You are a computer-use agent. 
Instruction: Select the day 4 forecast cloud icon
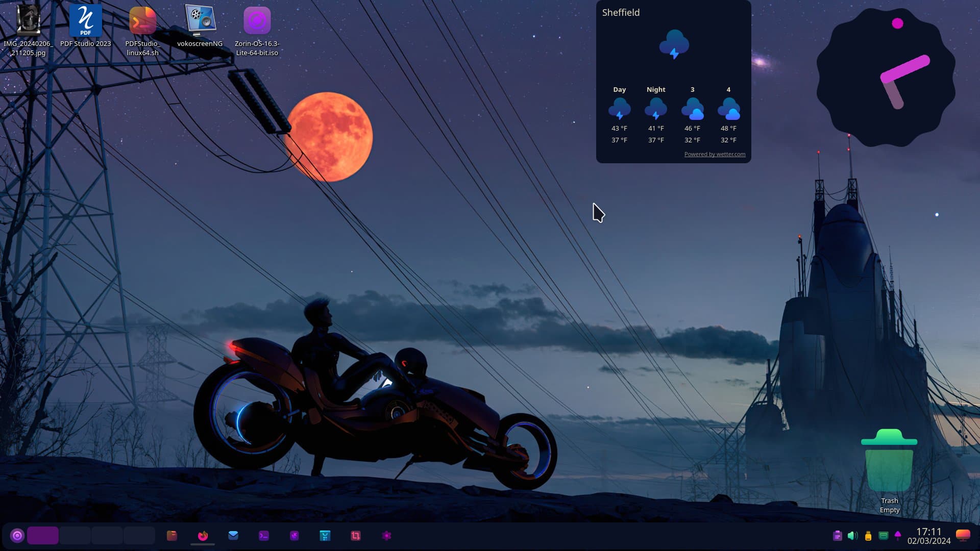728,109
